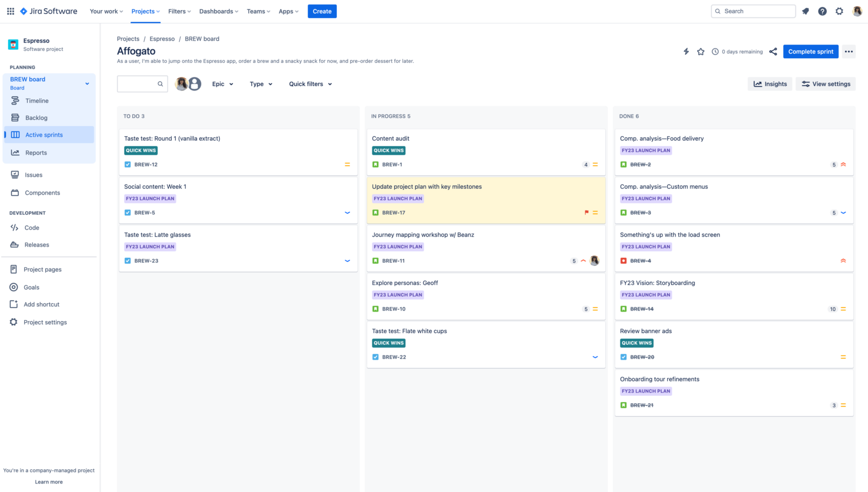Share the board using the share icon
The height and width of the screenshot is (492, 868).
coord(773,51)
